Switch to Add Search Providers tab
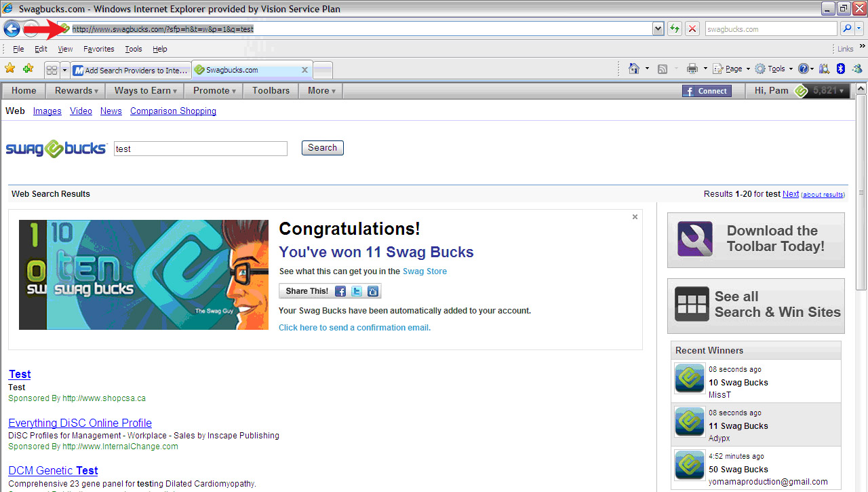This screenshot has width=868, height=492. pos(131,70)
